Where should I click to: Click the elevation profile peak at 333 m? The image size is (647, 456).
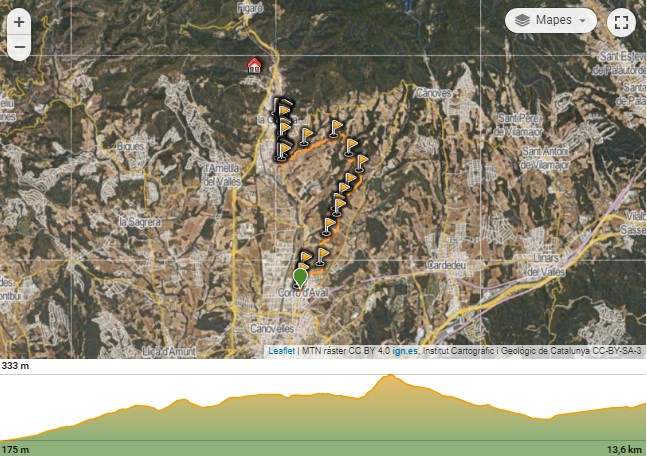click(390, 376)
